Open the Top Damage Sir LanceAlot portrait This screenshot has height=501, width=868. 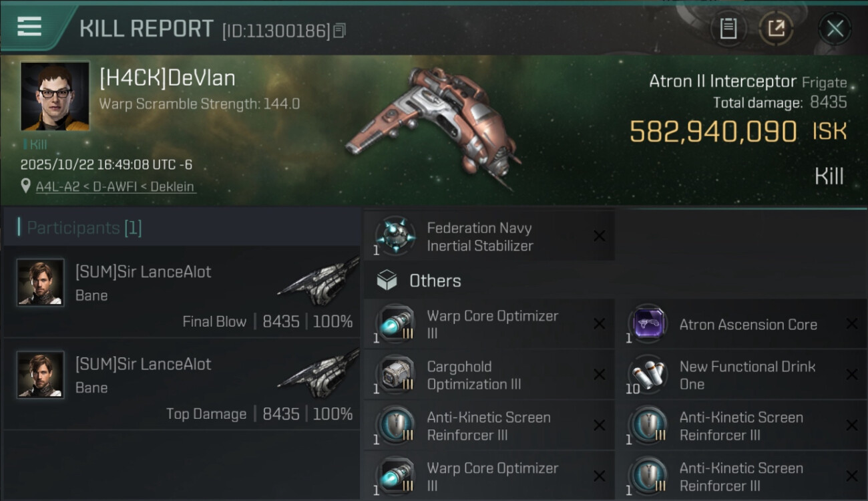click(41, 375)
